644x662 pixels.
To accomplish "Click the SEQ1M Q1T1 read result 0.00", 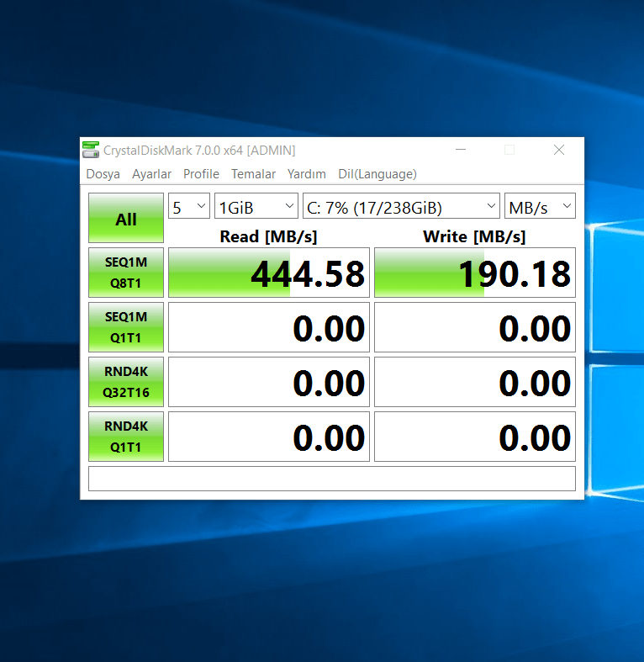I will [269, 327].
